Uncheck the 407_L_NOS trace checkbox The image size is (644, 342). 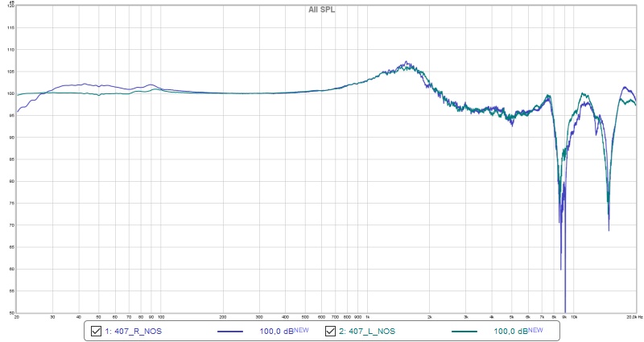pyautogui.click(x=330, y=331)
